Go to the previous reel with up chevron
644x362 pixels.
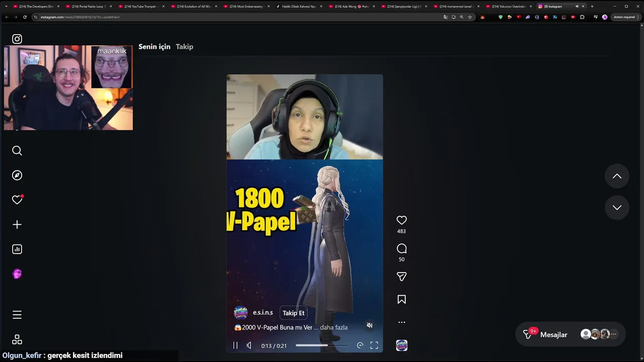(617, 176)
